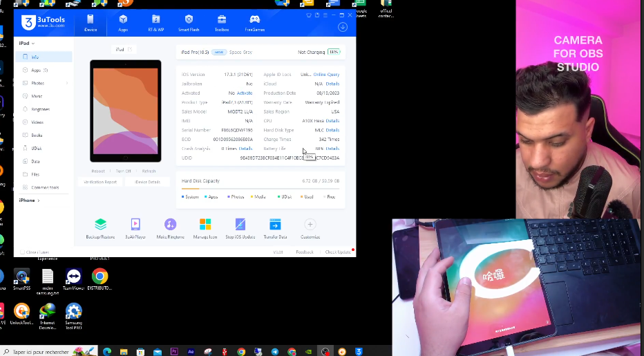Click the Photos legend color square
644x356 pixels.
pos(229,197)
